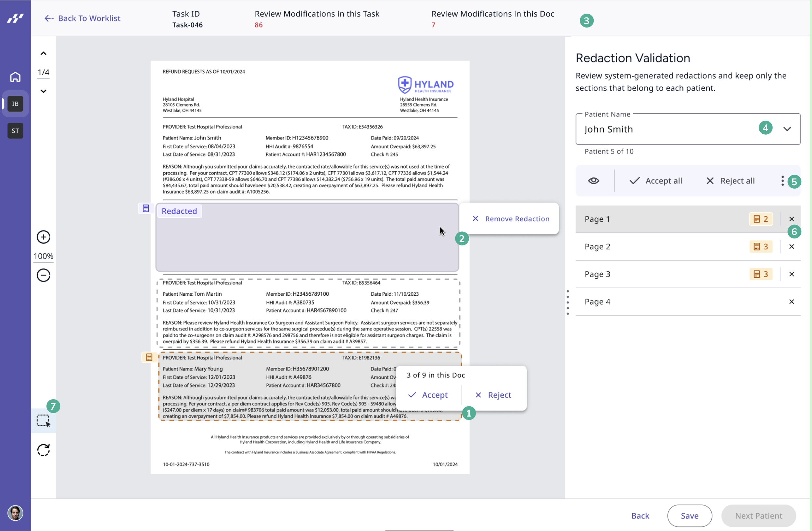Click the orange redaction marker beside Mary Young

point(149,357)
